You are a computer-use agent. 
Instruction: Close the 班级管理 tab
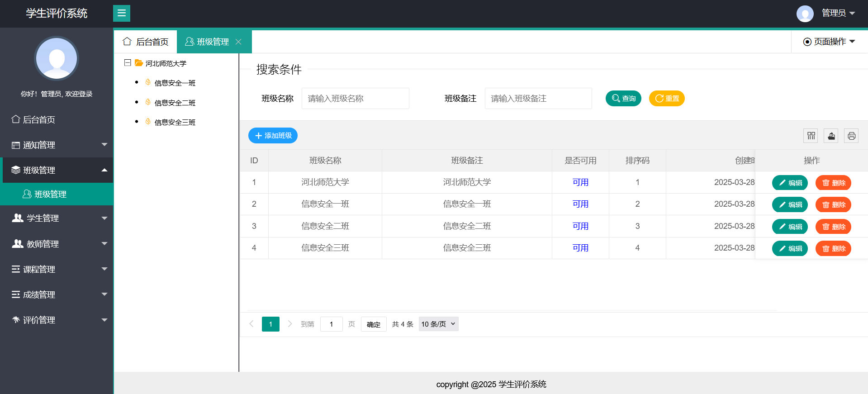click(238, 42)
